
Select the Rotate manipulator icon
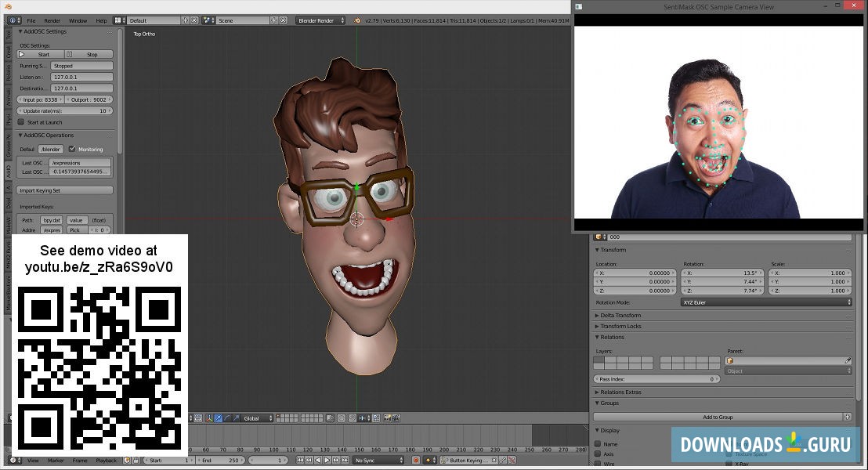coord(227,418)
